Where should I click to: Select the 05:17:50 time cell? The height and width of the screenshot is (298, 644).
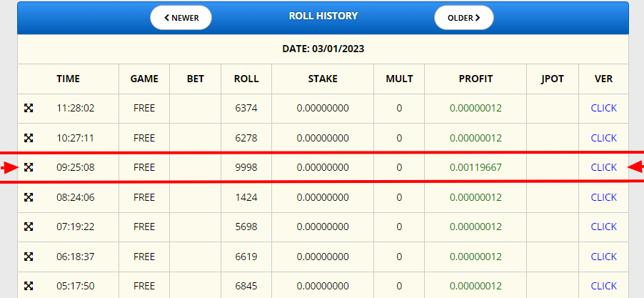[76, 286]
